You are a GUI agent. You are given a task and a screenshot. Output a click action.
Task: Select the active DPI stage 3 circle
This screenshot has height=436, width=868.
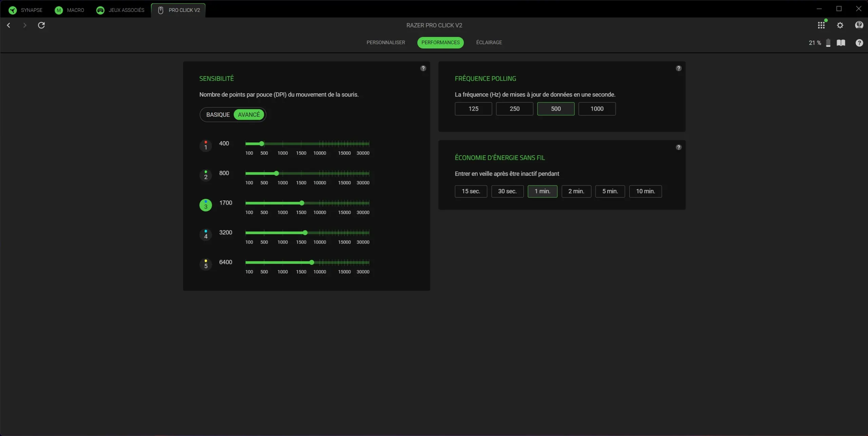coord(205,205)
